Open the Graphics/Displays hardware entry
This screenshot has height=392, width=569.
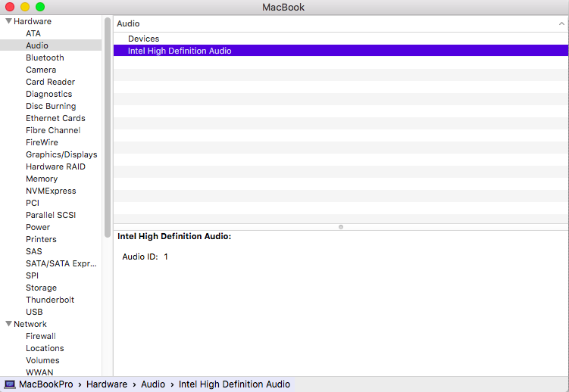click(61, 154)
